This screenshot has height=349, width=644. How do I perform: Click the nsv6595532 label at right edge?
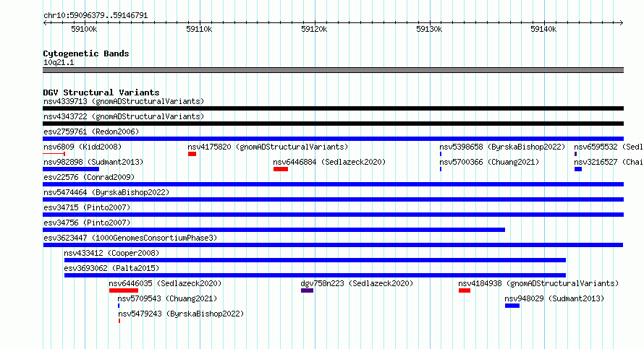(609, 147)
